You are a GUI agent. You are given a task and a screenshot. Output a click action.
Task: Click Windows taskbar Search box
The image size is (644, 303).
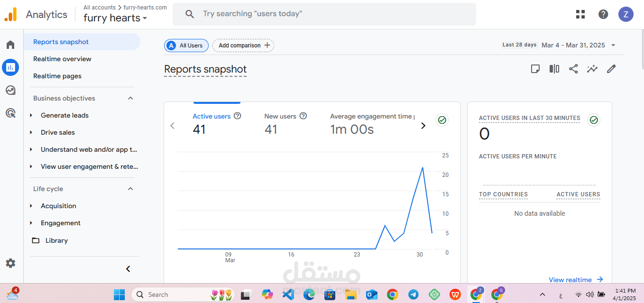(183, 294)
